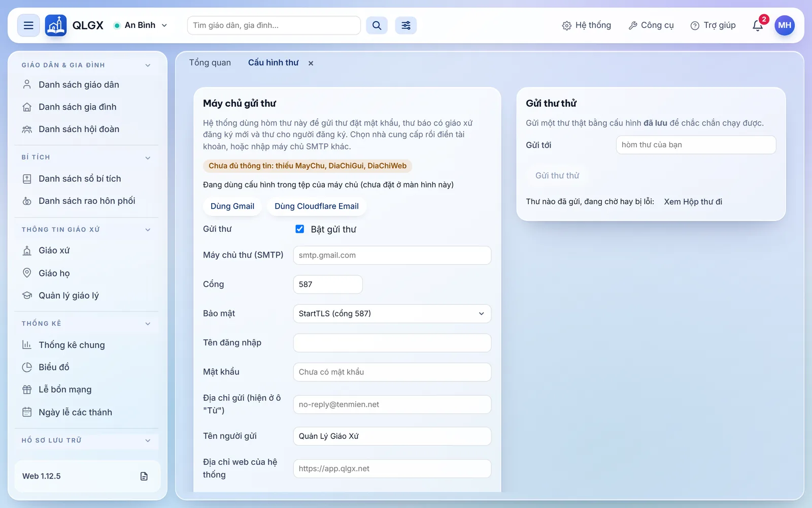
Task: Open the advanced filter sliders button
Action: coord(406,25)
